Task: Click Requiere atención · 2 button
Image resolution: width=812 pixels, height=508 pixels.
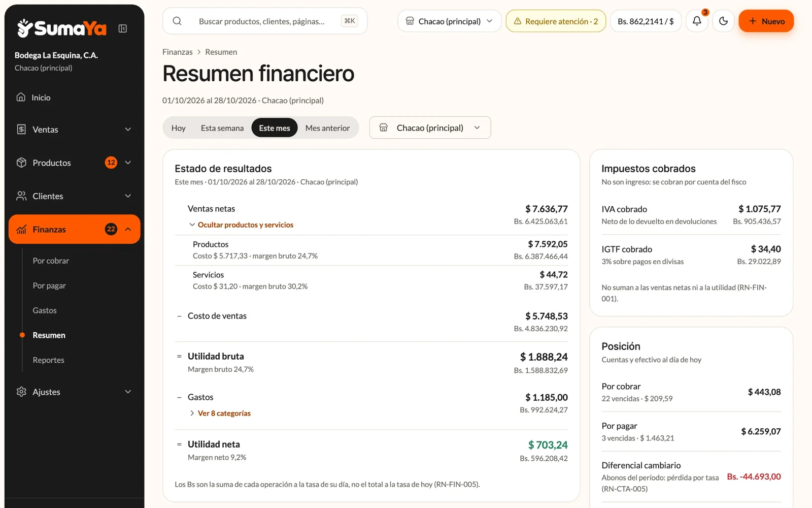Action: 556,21
